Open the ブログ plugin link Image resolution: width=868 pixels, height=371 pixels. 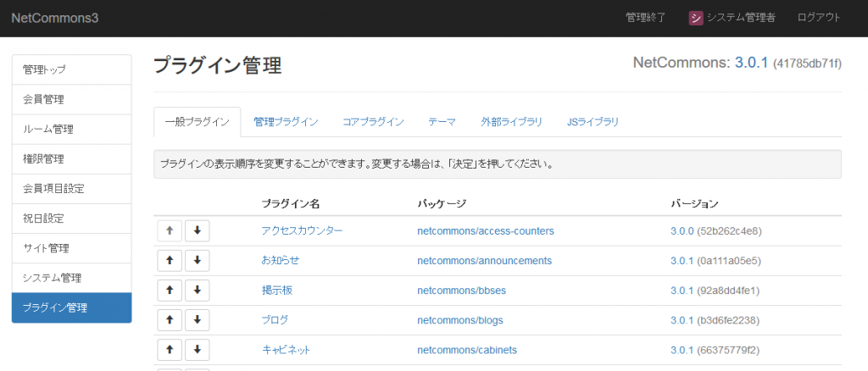[x=275, y=320]
